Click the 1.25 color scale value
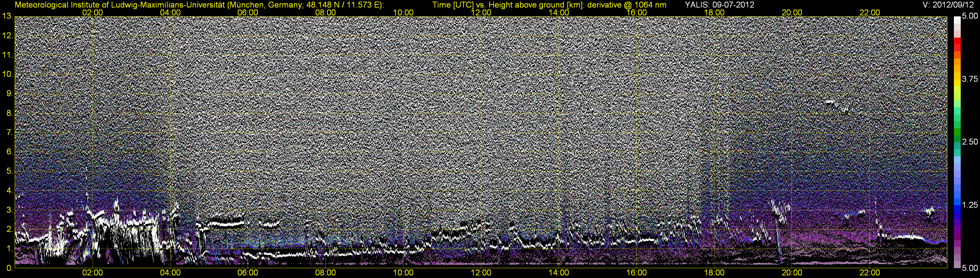Viewport: 980px width, 278px height. coord(970,205)
